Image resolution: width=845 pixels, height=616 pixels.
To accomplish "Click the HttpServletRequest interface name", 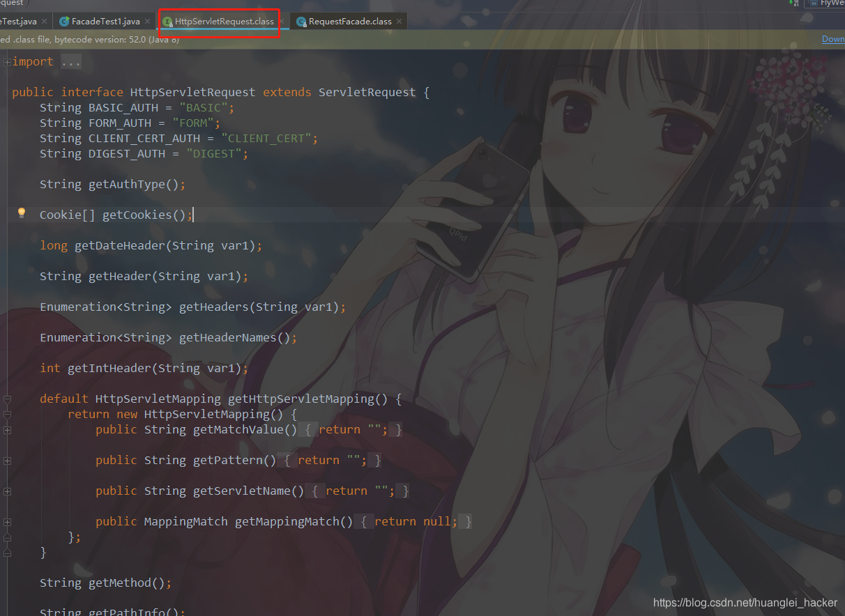I will 192,92.
